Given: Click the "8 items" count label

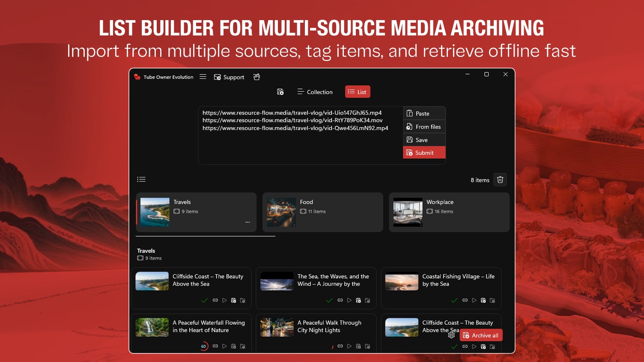Looking at the screenshot, I should pos(480,180).
